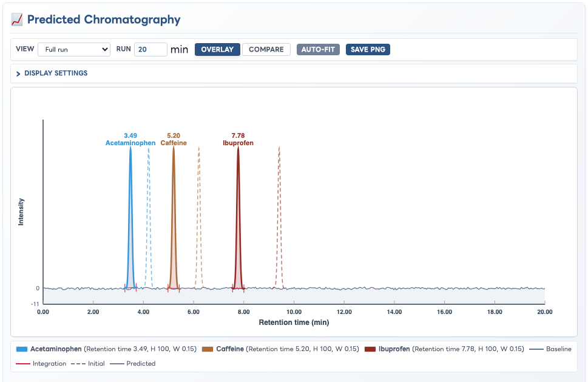The width and height of the screenshot is (588, 382).
Task: Click the Caffeine peak label at 5.20
Action: [174, 139]
